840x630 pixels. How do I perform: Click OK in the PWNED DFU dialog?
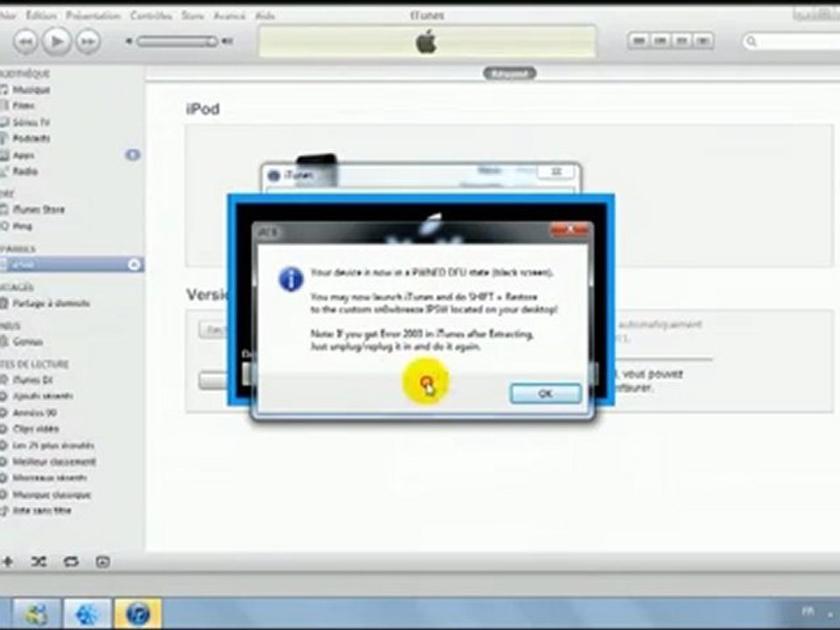click(545, 394)
